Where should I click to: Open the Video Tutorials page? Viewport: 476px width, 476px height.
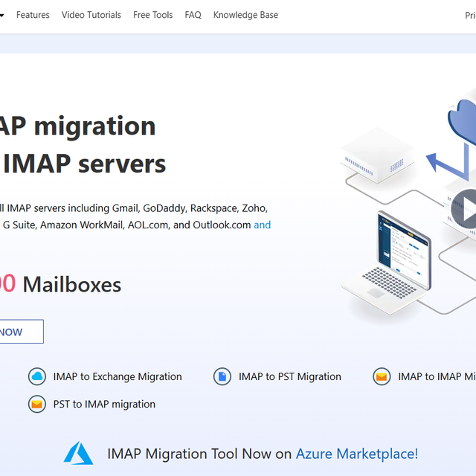tap(91, 15)
